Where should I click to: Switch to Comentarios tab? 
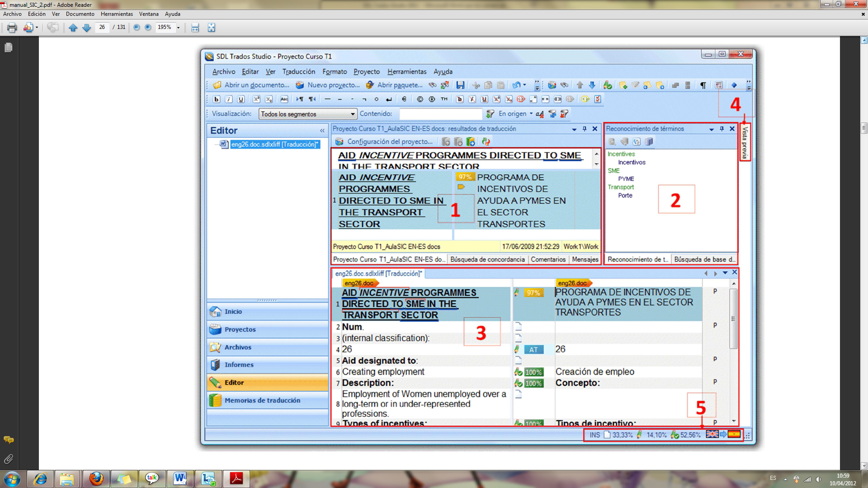(548, 259)
